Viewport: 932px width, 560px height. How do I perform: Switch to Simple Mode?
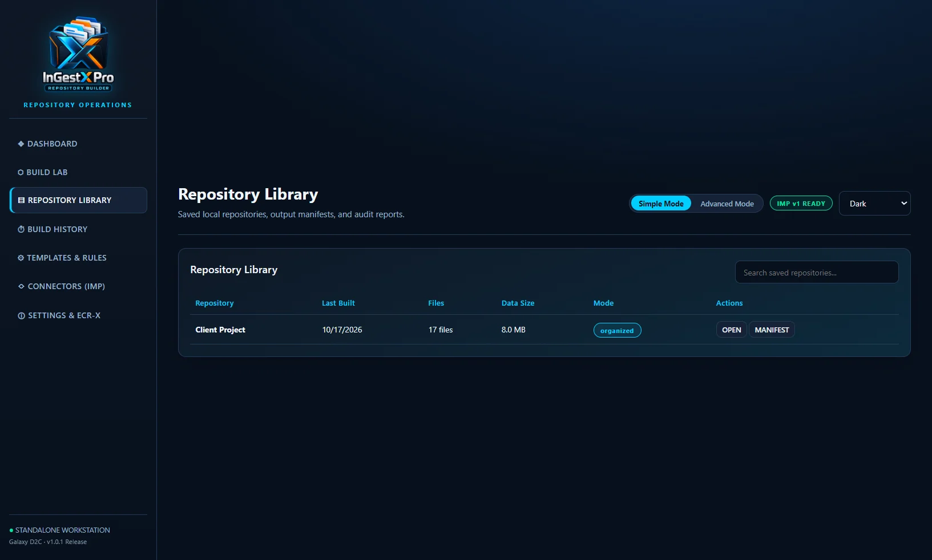point(661,204)
